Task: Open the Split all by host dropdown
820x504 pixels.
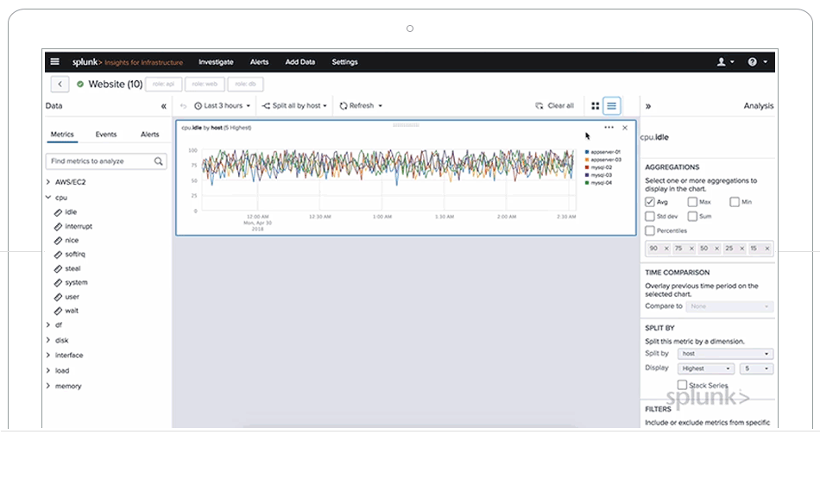Action: pyautogui.click(x=294, y=106)
